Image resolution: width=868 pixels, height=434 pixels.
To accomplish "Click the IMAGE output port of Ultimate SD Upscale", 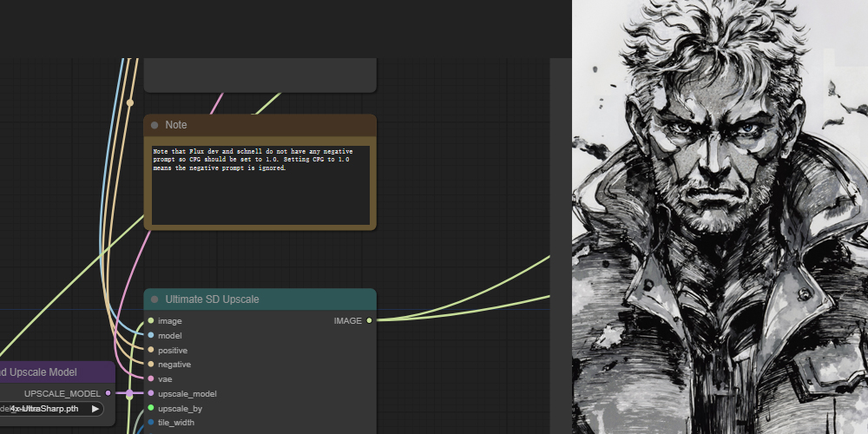I will tap(369, 320).
